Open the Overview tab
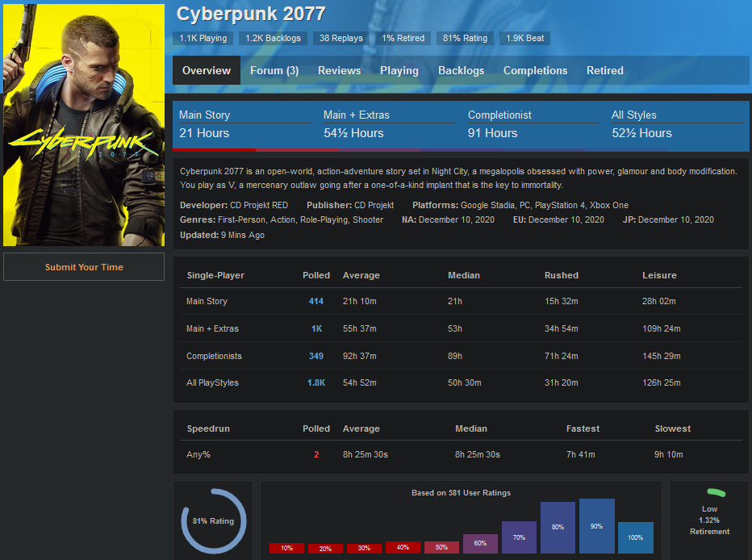Image resolution: width=752 pixels, height=560 pixels. coord(207,70)
